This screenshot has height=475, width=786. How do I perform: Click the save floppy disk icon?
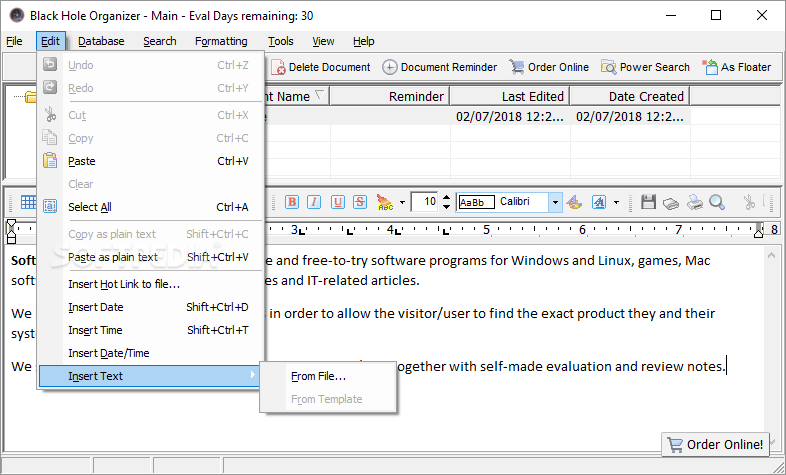(x=648, y=202)
